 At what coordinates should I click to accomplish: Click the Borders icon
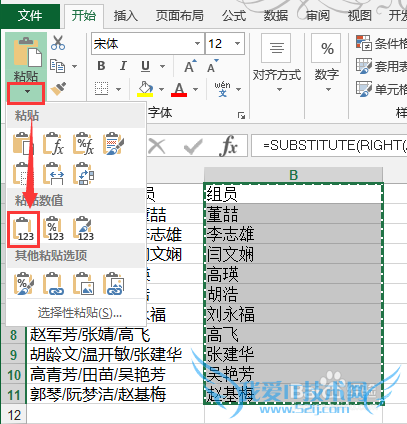pyautogui.click(x=101, y=89)
